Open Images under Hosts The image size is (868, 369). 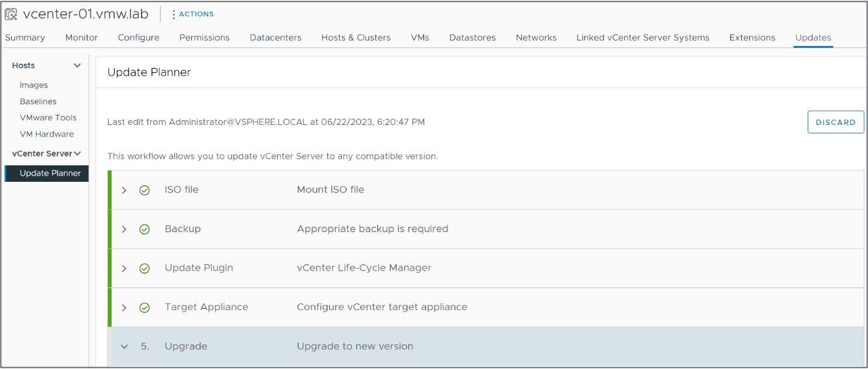pyautogui.click(x=34, y=86)
